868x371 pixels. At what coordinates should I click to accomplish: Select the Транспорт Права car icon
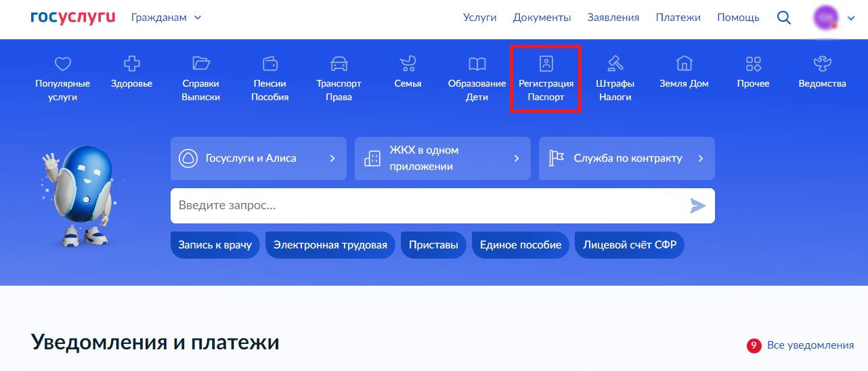click(339, 64)
